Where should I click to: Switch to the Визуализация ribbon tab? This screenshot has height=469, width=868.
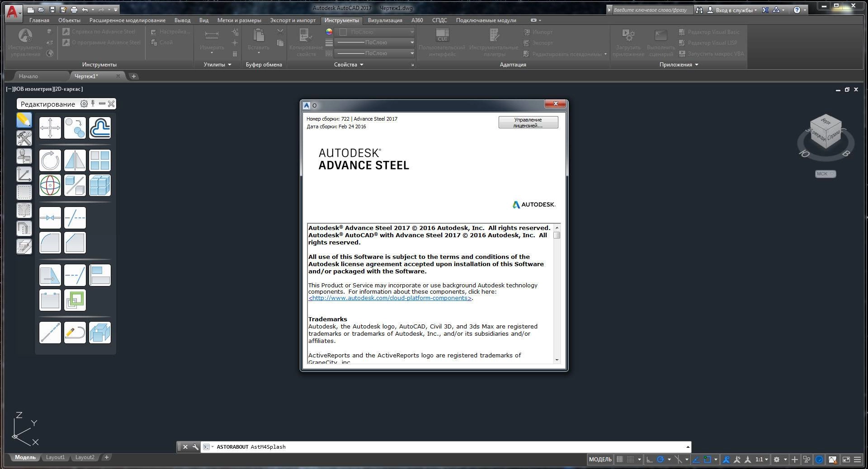pyautogui.click(x=385, y=20)
